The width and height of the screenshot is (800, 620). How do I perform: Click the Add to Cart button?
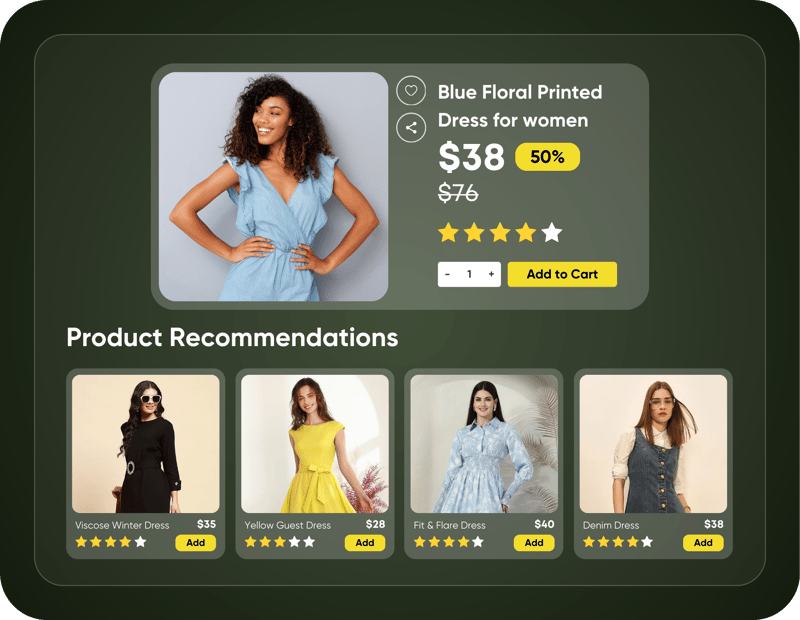562,275
